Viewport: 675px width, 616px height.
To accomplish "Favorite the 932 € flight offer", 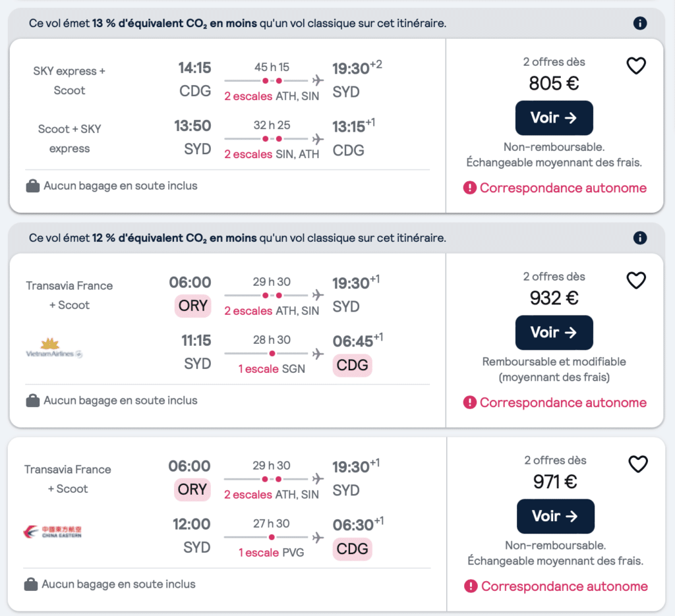I will [x=636, y=281].
